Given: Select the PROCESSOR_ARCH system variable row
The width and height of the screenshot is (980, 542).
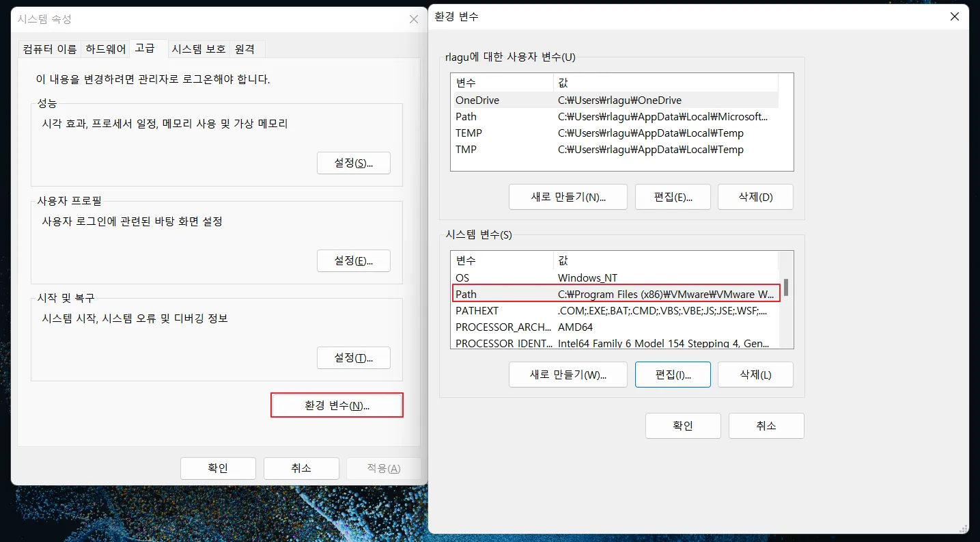Looking at the screenshot, I should [x=614, y=327].
